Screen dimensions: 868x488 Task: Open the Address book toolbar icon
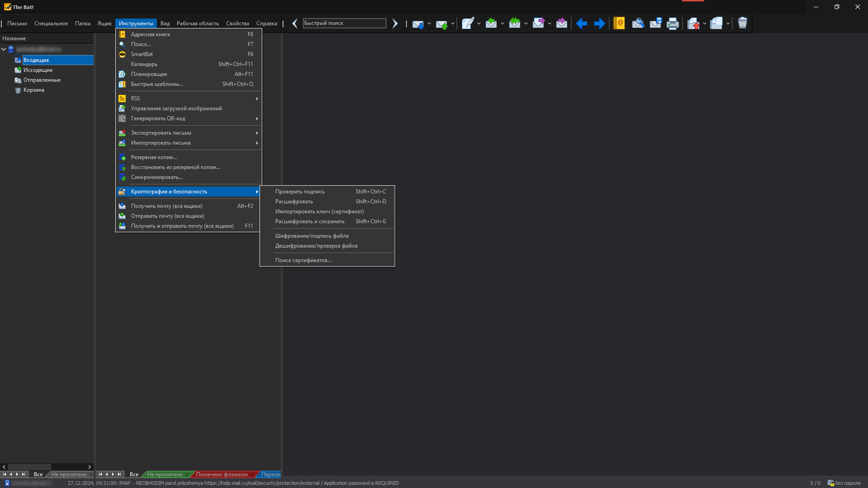coord(619,23)
